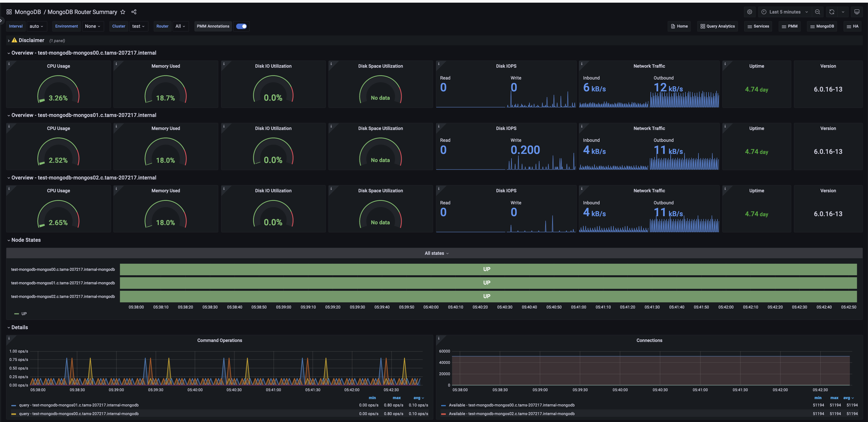Open dashboard settings gear
The image size is (868, 422).
[x=749, y=12]
